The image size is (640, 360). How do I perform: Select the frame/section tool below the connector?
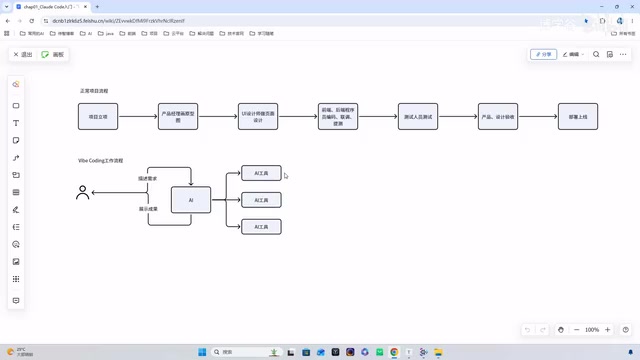click(16, 175)
